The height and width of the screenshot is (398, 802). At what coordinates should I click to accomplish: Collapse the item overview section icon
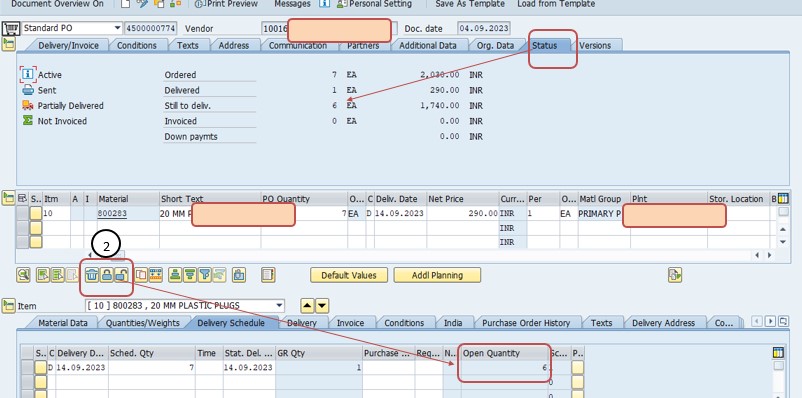[x=9, y=198]
